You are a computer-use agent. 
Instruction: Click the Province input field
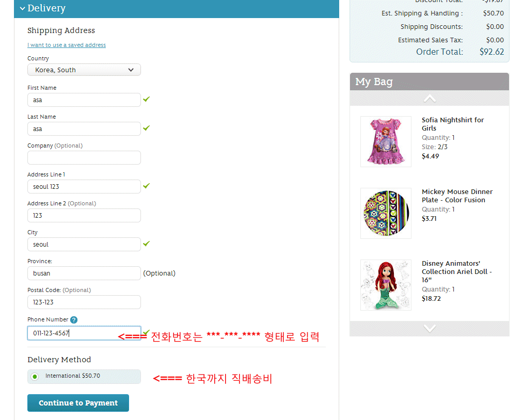click(x=84, y=273)
